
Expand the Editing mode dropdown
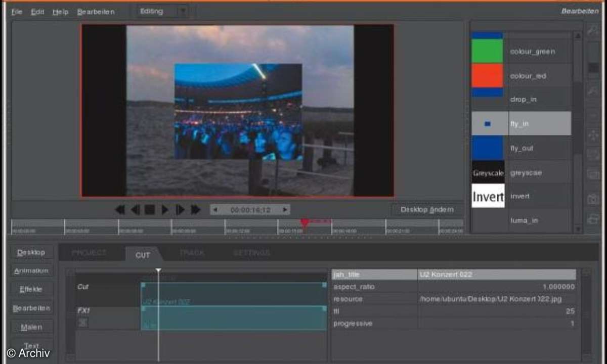click(162, 11)
